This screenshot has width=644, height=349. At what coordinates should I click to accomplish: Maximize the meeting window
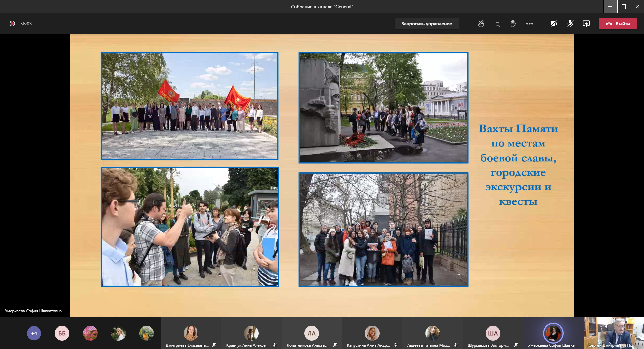click(x=624, y=7)
